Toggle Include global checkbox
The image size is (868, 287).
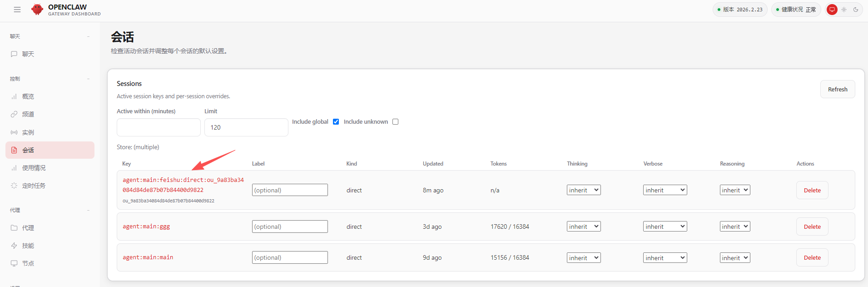[336, 121]
